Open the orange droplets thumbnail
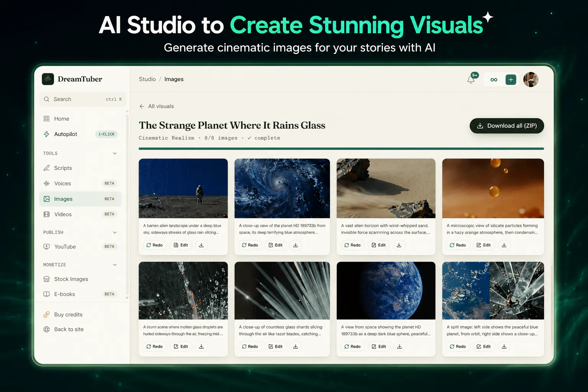Image resolution: width=588 pixels, height=392 pixels. point(493,188)
